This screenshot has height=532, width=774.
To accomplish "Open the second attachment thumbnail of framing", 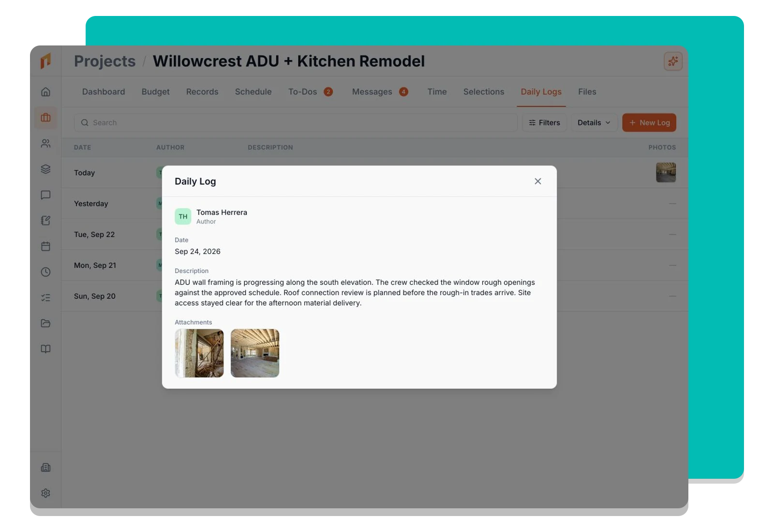I will pos(255,353).
